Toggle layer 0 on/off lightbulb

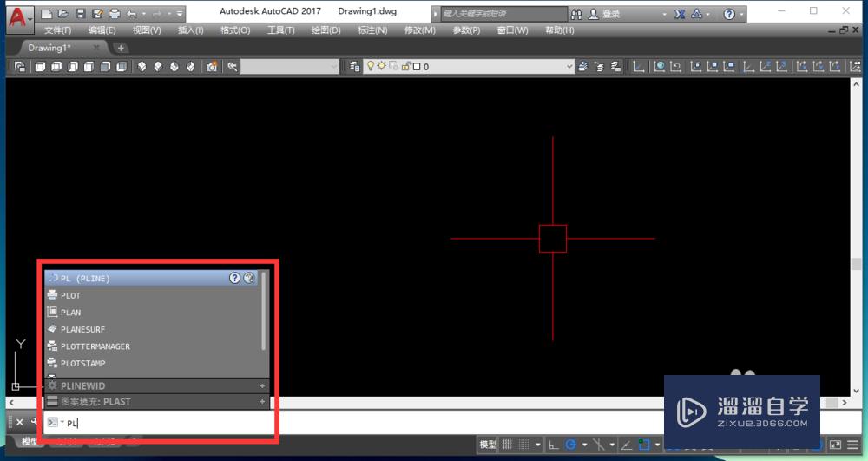pyautogui.click(x=371, y=66)
